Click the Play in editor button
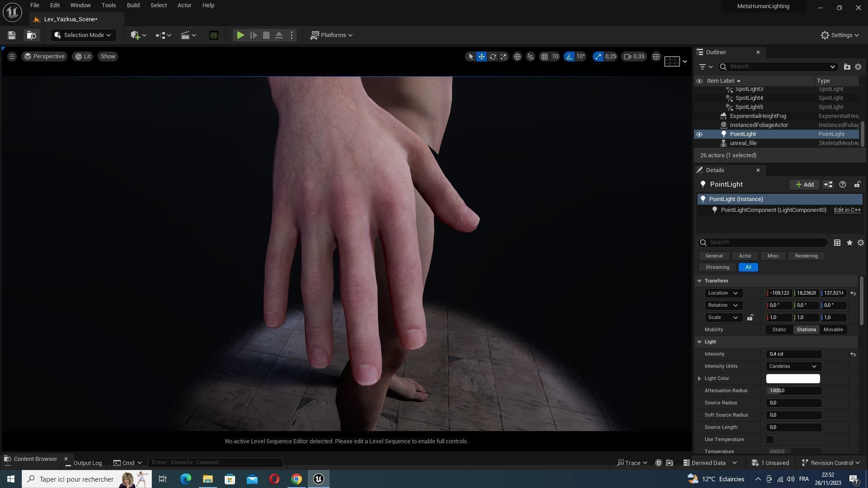The image size is (868, 488). pyautogui.click(x=241, y=35)
